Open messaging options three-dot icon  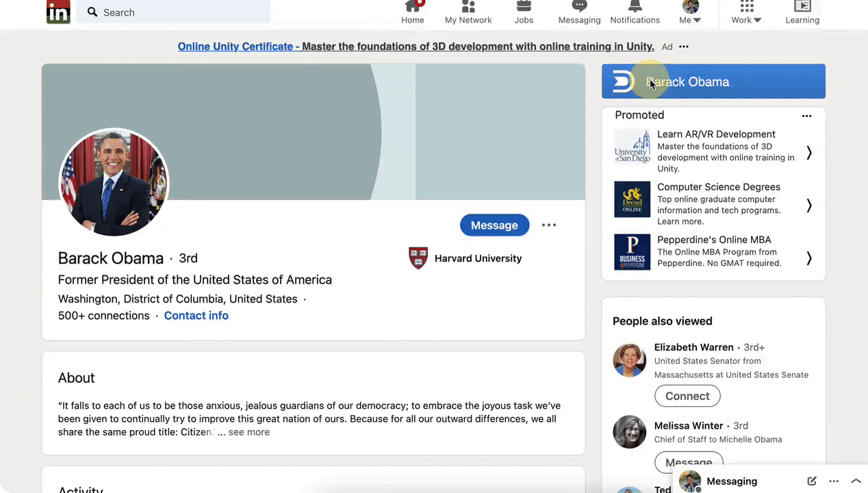(834, 481)
